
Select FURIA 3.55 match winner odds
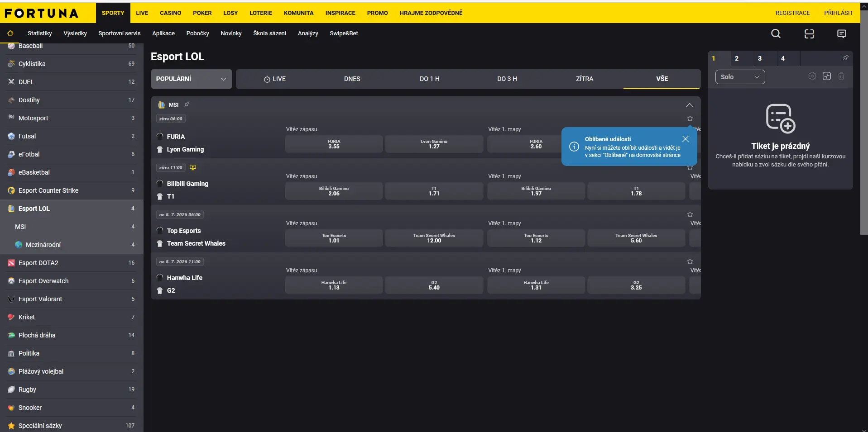(x=334, y=144)
